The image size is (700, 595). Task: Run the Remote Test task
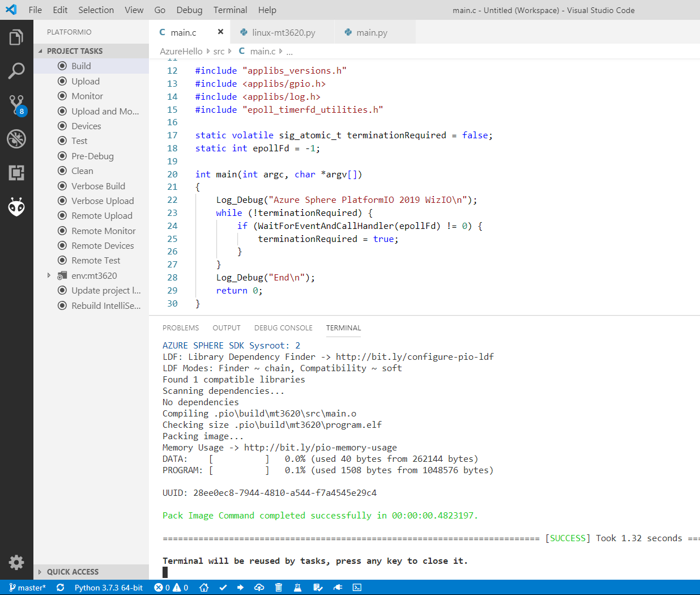pos(91,260)
